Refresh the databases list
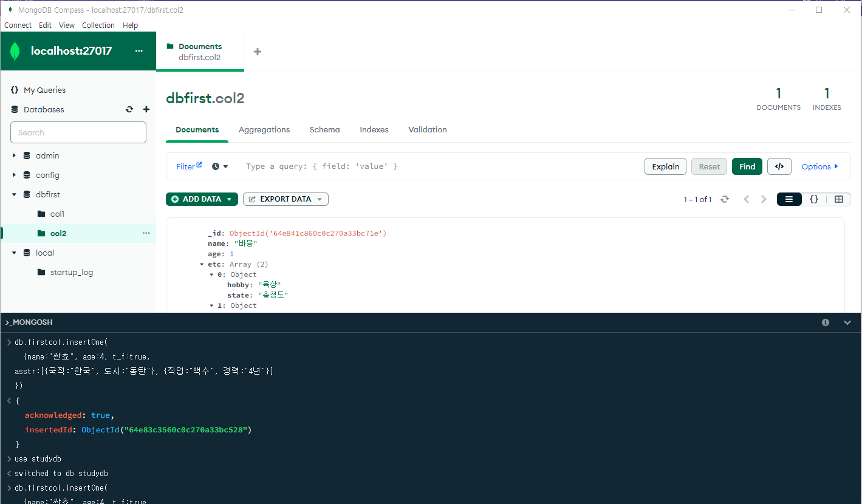The image size is (862, 504). tap(129, 109)
